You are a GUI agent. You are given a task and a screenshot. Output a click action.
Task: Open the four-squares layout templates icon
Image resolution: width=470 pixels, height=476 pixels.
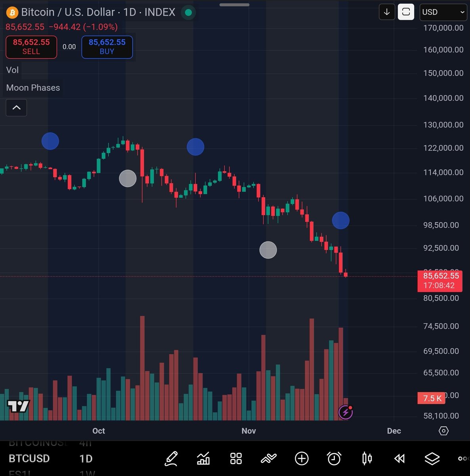coord(236,459)
